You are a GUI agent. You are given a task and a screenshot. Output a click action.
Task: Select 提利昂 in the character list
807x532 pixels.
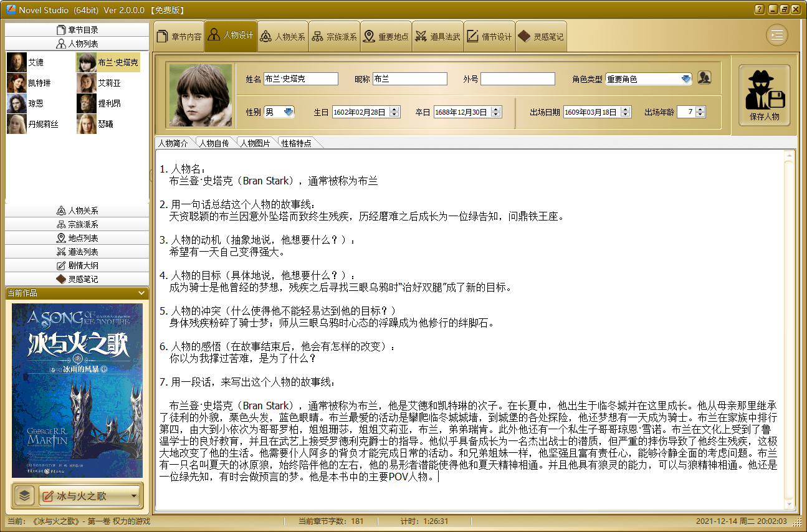tap(109, 103)
